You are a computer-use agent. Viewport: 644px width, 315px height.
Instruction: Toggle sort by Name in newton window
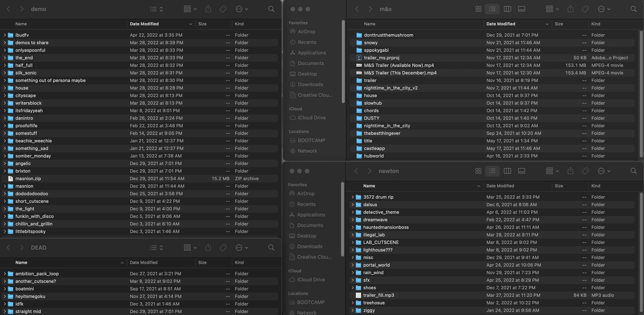coord(369,186)
